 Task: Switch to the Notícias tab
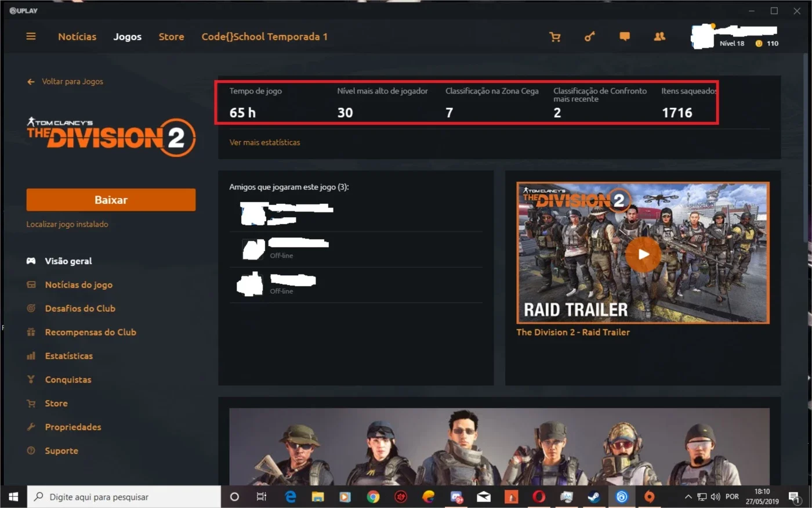[x=77, y=37]
